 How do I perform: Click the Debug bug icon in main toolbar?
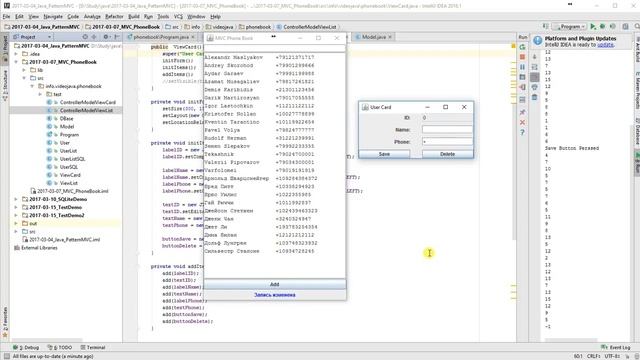(x=602, y=27)
